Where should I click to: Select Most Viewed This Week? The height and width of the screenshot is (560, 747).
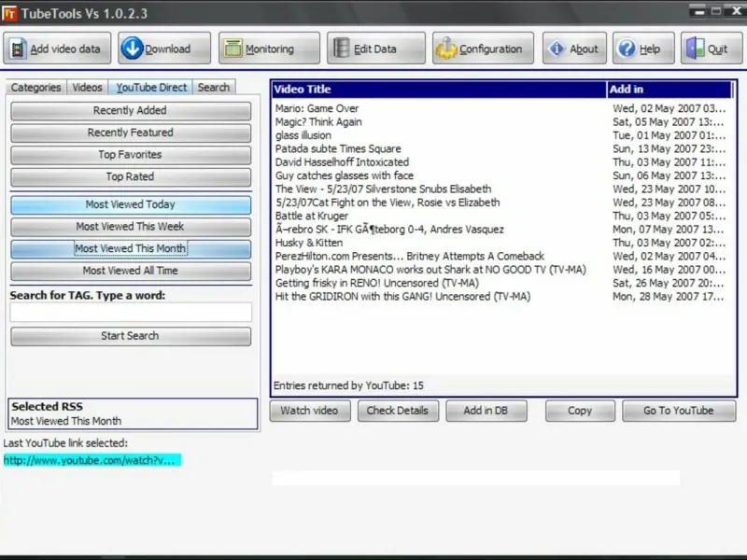point(131,227)
